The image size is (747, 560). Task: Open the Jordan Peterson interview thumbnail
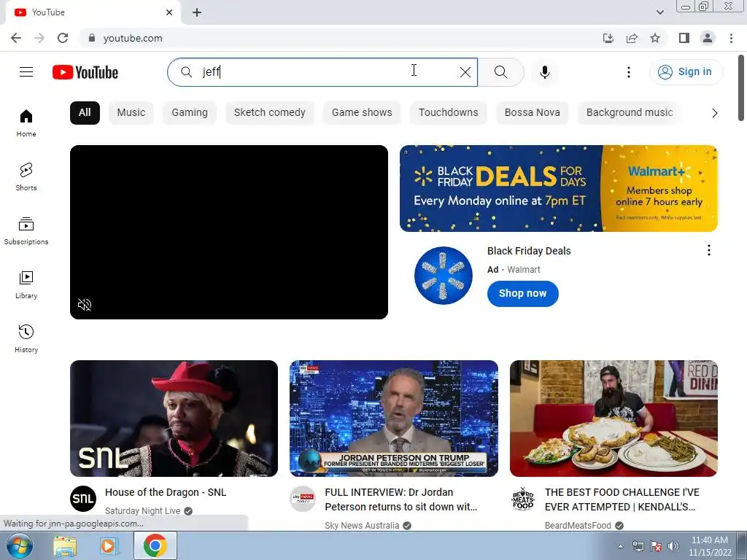[393, 418]
